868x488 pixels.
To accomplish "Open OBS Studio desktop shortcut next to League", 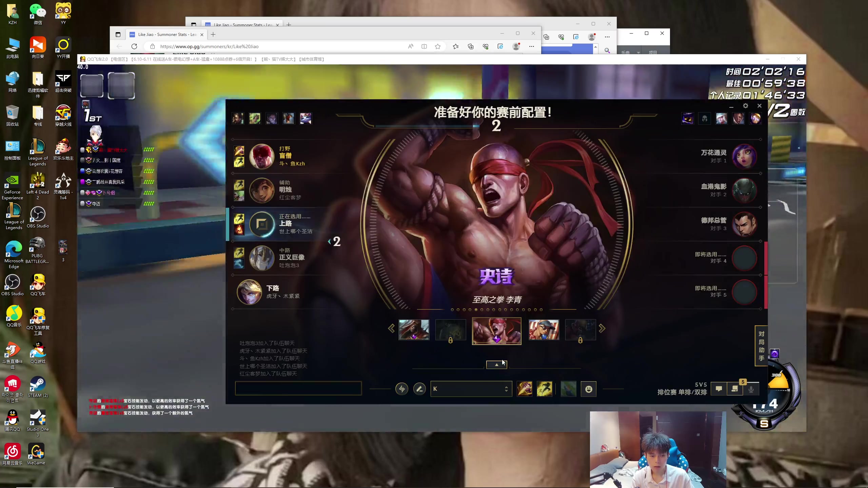I will point(38,217).
